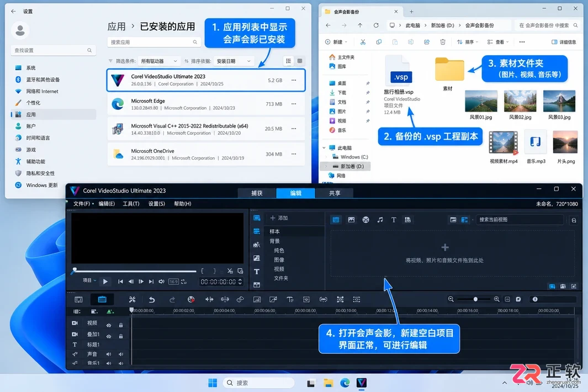Switch to the 共享 tab
Viewport: 588px width, 392px height.
point(335,193)
